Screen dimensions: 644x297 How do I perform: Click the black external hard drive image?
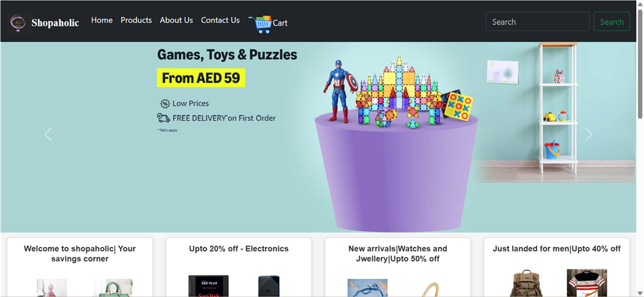point(269,287)
